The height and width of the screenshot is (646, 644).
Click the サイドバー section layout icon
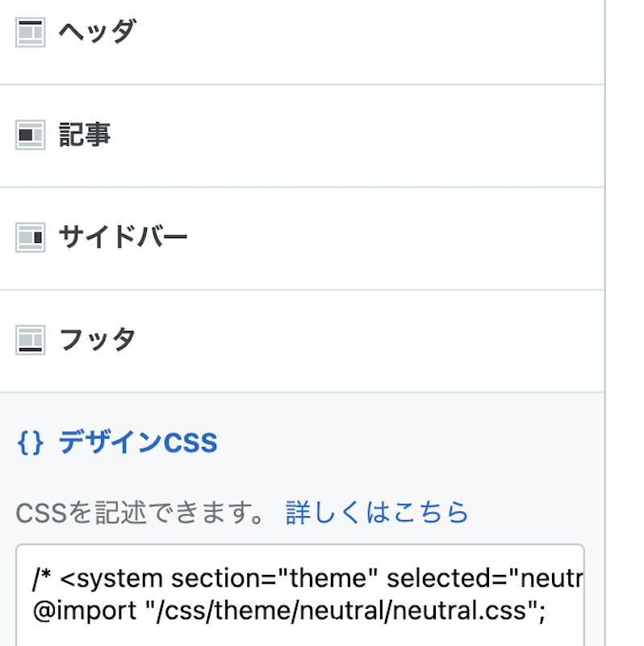(29, 237)
